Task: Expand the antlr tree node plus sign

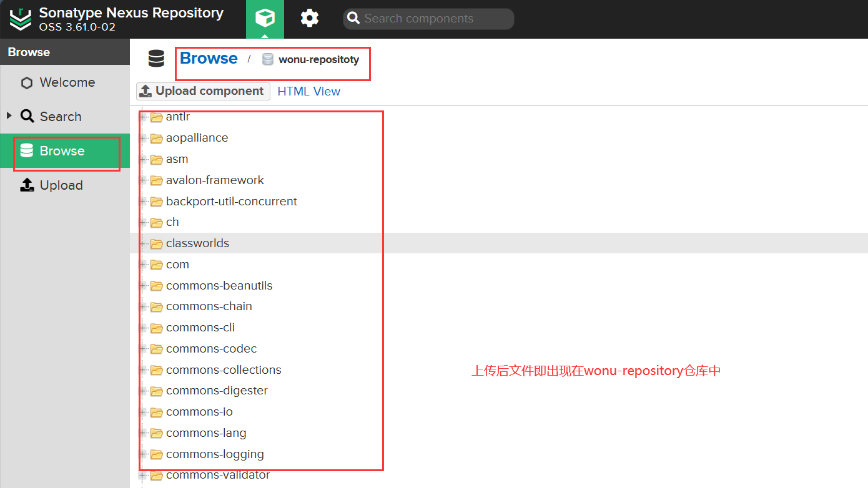Action: coord(143,117)
